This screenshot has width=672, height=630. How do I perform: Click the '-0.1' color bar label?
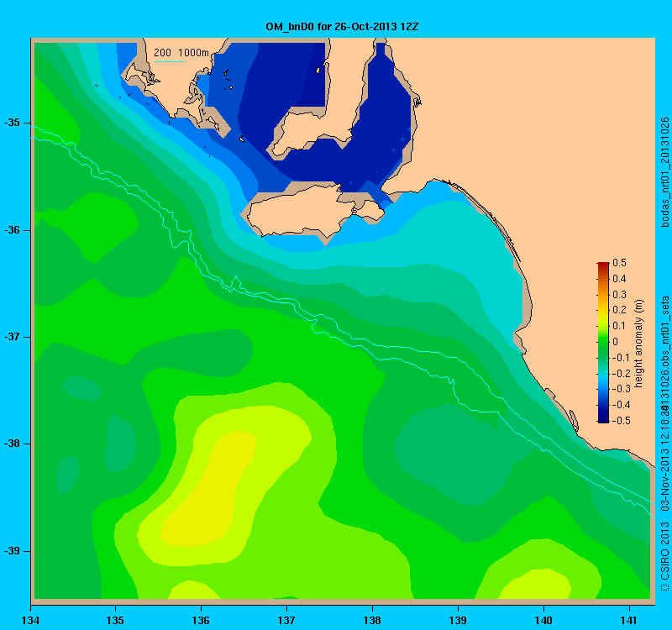(x=621, y=358)
